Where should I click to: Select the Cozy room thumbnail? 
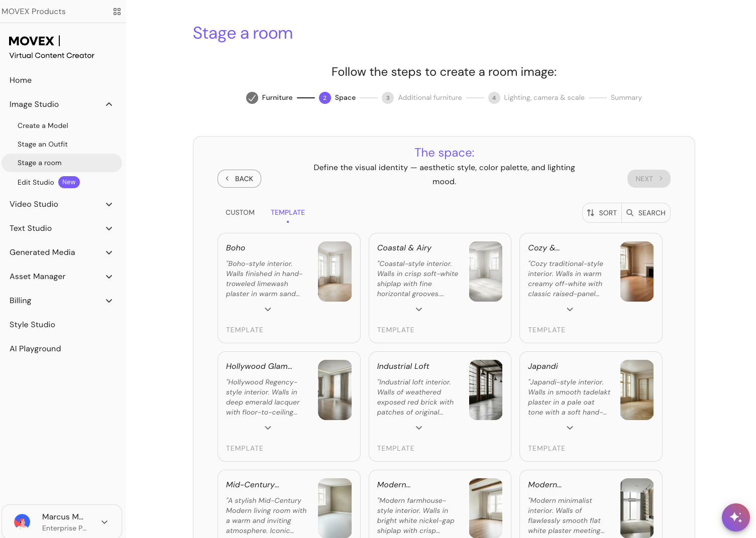637,272
